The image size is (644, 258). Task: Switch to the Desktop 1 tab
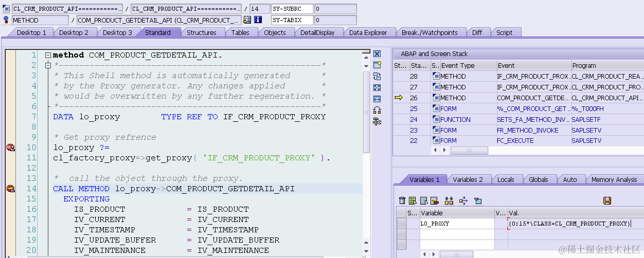32,32
